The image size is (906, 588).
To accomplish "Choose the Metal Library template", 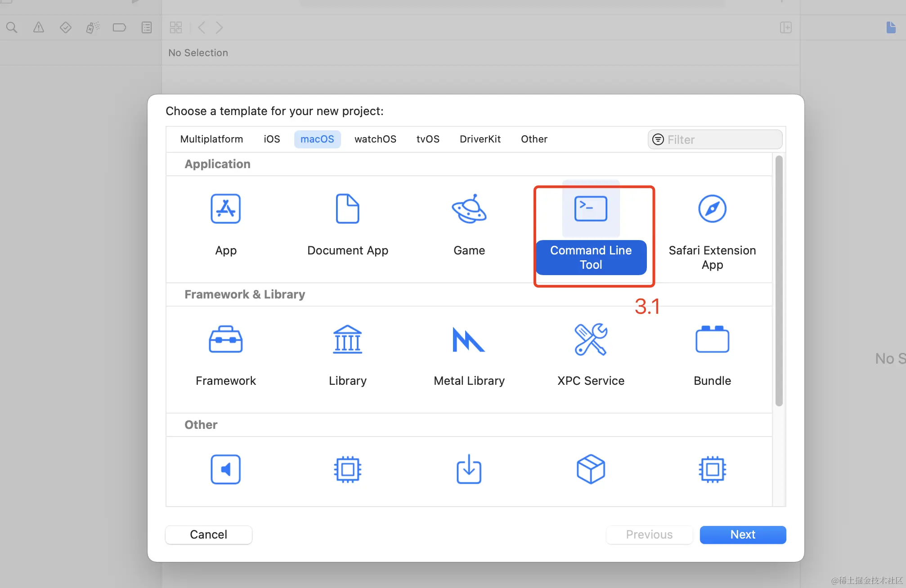I will click(469, 340).
